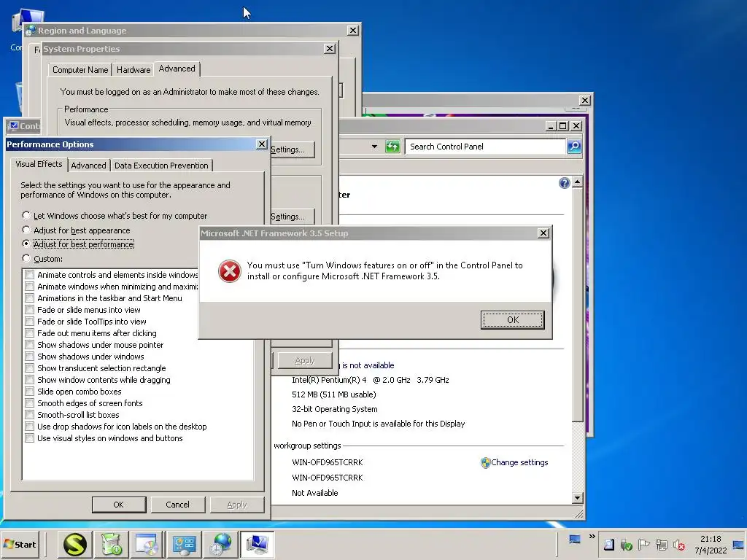Image resolution: width=747 pixels, height=560 pixels.
Task: Open the recycle bin download icon in the taskbar
Action: pos(112,544)
